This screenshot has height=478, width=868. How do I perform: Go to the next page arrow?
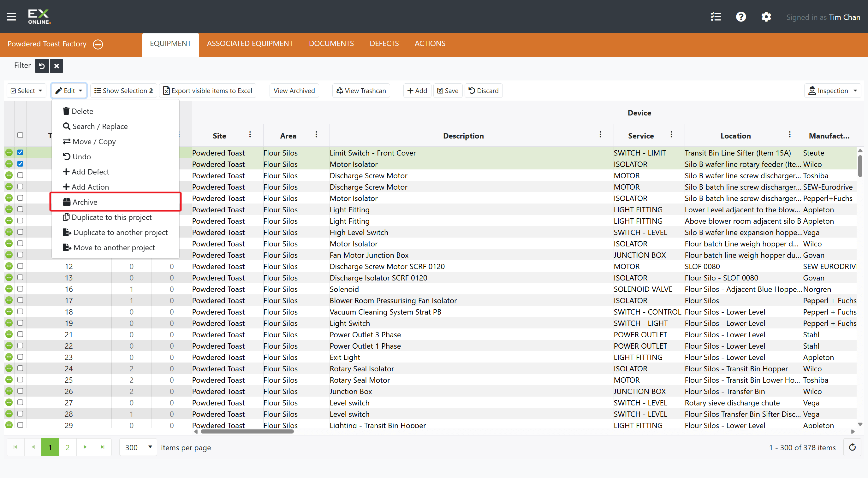85,447
